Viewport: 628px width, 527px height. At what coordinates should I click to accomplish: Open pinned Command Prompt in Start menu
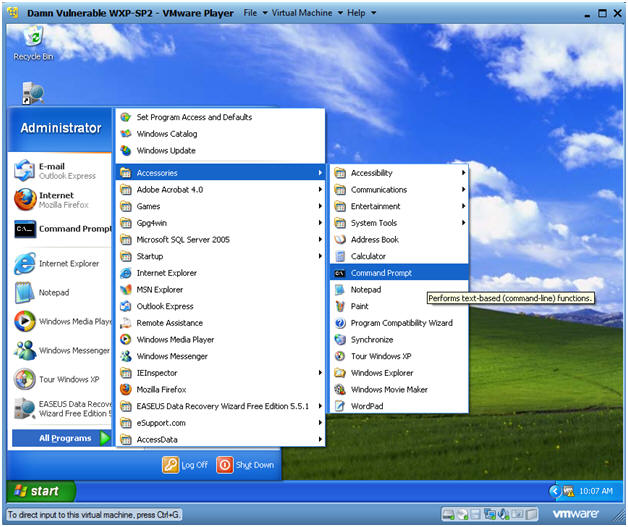60,229
